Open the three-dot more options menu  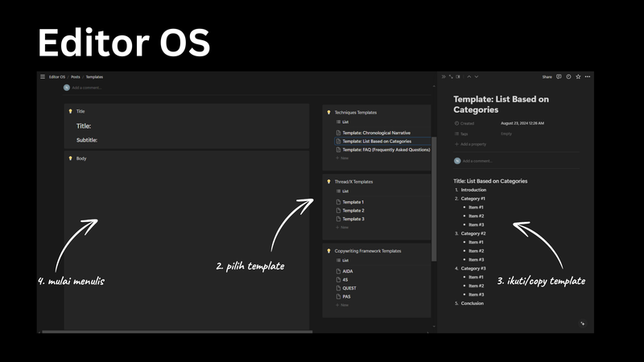pyautogui.click(x=588, y=76)
